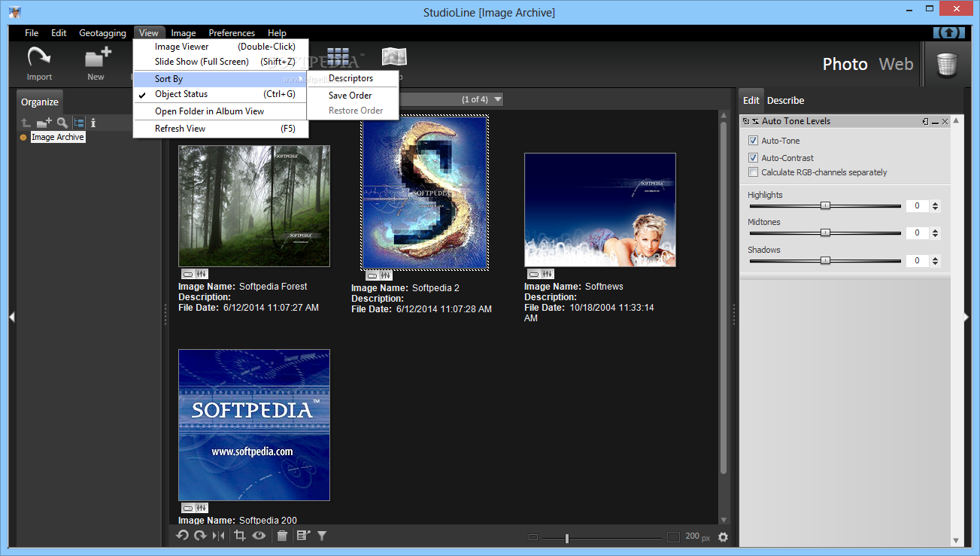This screenshot has height=556, width=980.
Task: Click the search magnifier in Organize panel
Action: pos(62,123)
